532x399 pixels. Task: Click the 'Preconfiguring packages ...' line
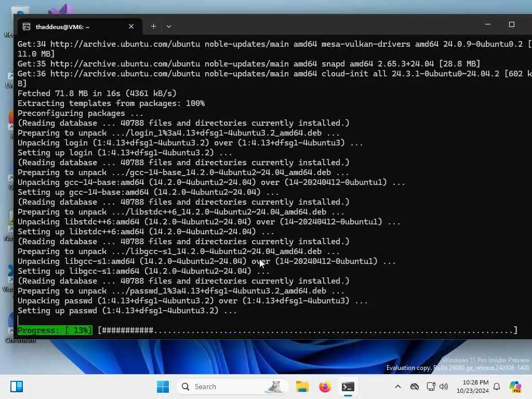pyautogui.click(x=80, y=113)
